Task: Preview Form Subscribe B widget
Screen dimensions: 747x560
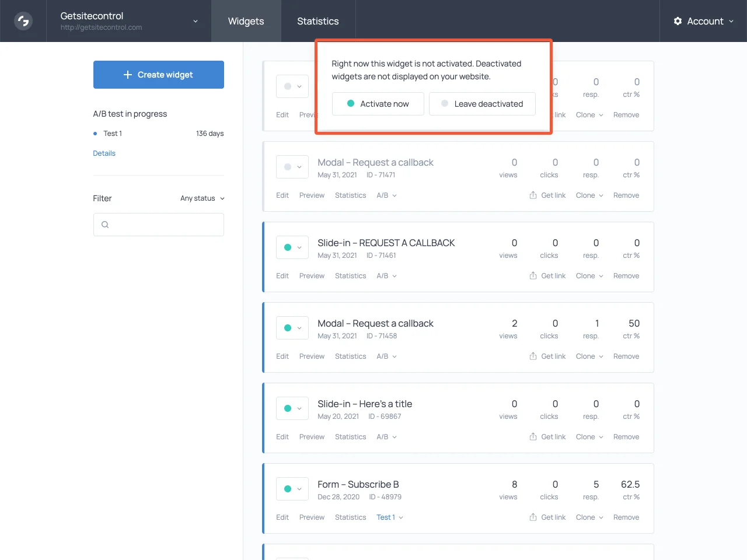Action: click(x=312, y=517)
